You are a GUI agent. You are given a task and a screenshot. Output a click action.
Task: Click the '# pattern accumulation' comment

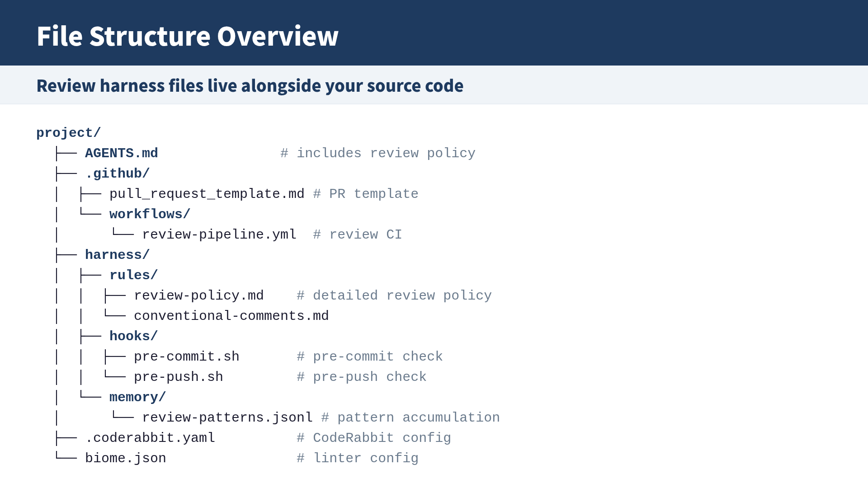coord(410,418)
